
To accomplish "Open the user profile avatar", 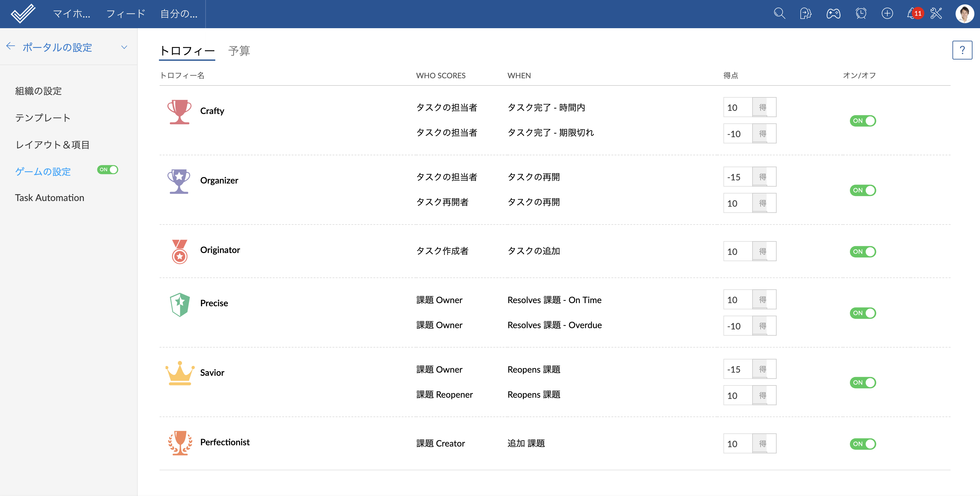I will [x=964, y=14].
